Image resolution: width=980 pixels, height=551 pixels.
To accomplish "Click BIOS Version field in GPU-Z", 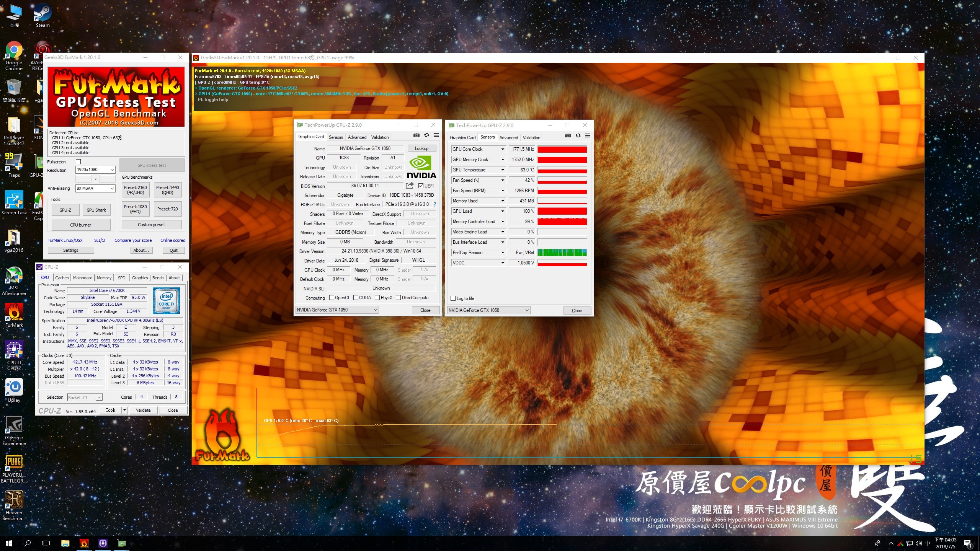I will click(x=365, y=186).
